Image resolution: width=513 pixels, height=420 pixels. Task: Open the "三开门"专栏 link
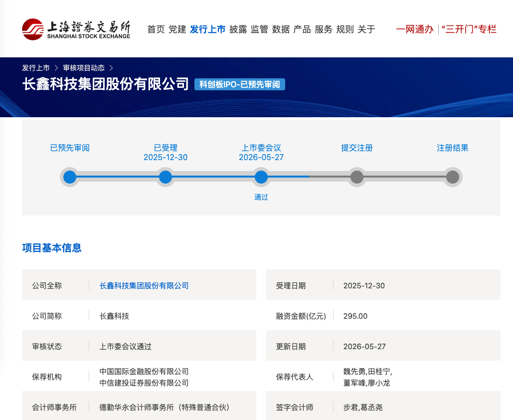coord(469,29)
